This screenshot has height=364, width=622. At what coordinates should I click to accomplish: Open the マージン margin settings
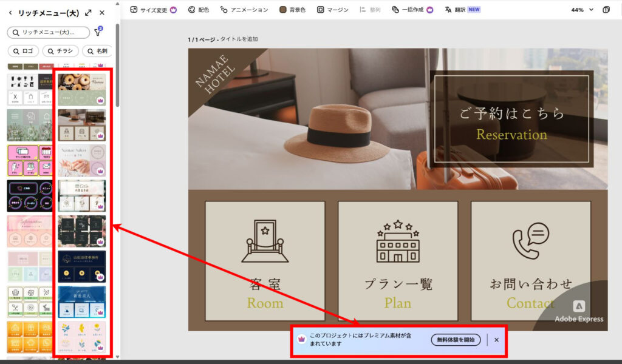333,10
